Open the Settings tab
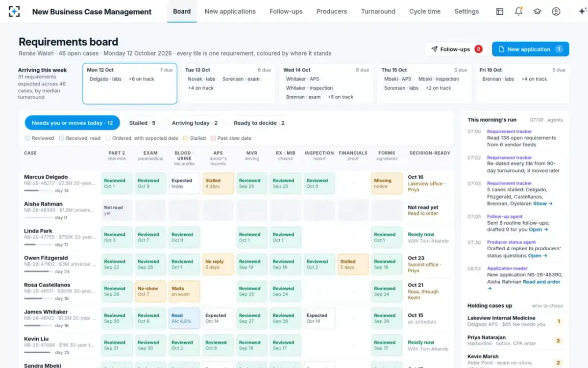 click(x=466, y=11)
